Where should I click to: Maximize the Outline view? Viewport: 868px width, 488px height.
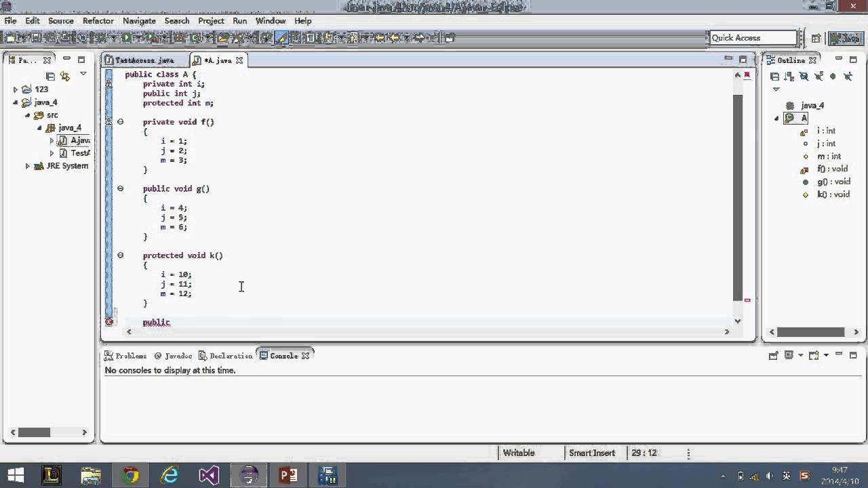(x=853, y=59)
